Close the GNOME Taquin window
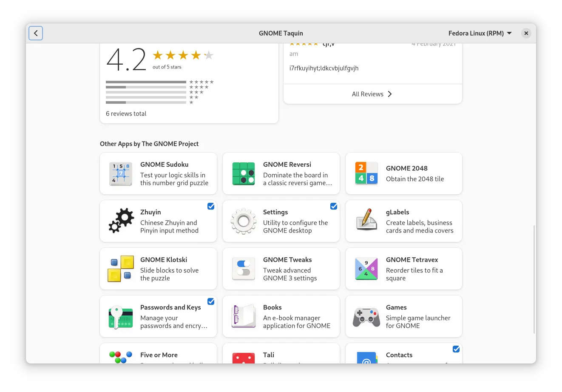The height and width of the screenshot is (392, 562). [526, 33]
